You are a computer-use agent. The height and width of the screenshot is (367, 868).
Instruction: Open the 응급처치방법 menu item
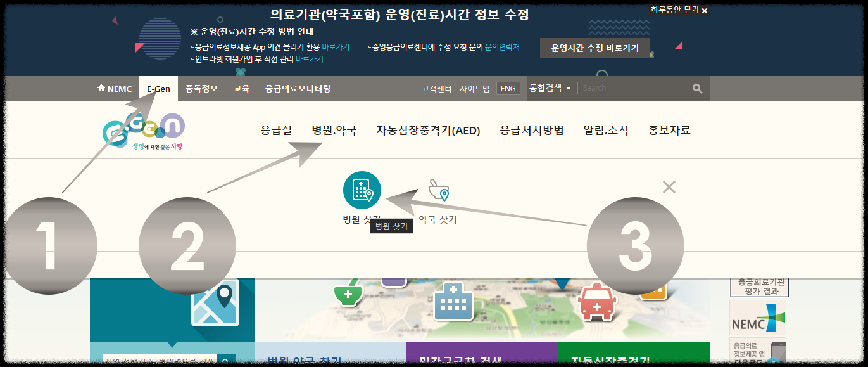pos(531,131)
